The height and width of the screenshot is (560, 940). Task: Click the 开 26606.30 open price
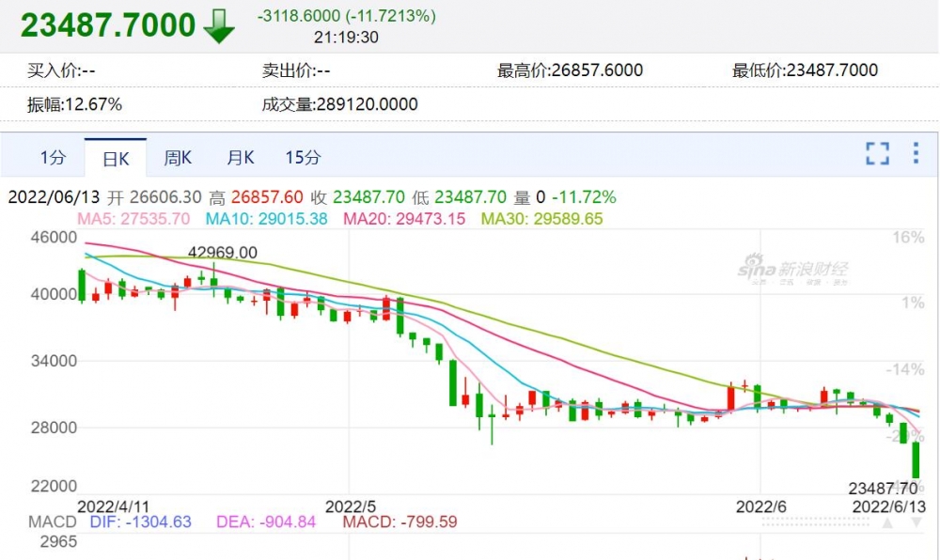click(155, 197)
